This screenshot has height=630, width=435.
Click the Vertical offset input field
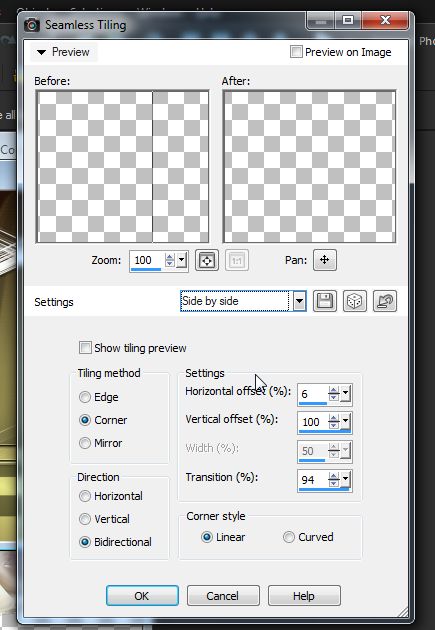pos(313,422)
